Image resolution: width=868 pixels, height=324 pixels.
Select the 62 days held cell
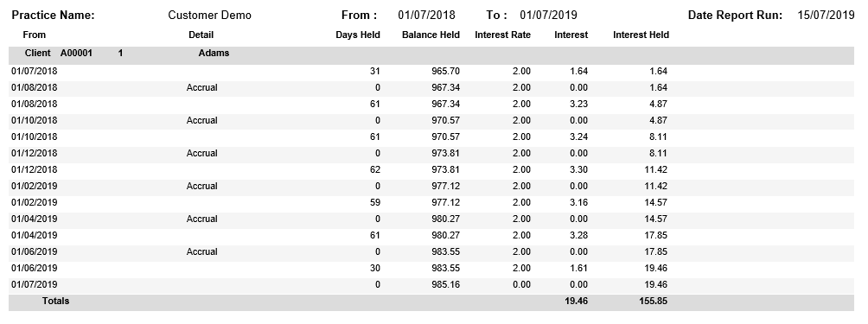(374, 169)
